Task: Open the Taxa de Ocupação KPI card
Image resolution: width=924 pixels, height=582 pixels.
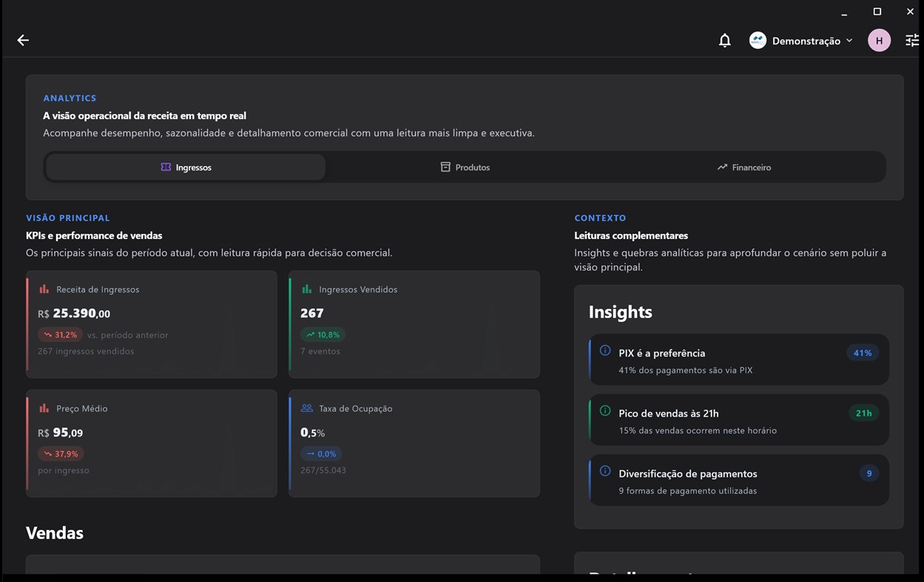Action: [x=414, y=443]
